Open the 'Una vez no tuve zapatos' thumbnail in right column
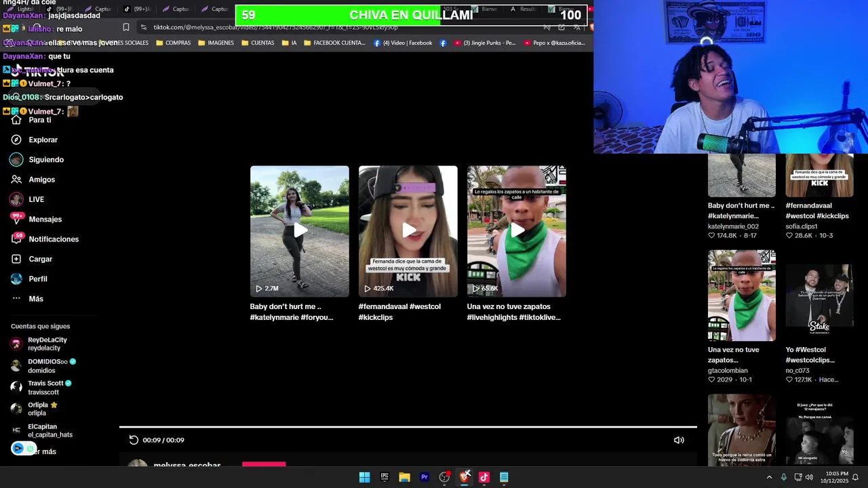This screenshot has width=868, height=488. (x=742, y=296)
